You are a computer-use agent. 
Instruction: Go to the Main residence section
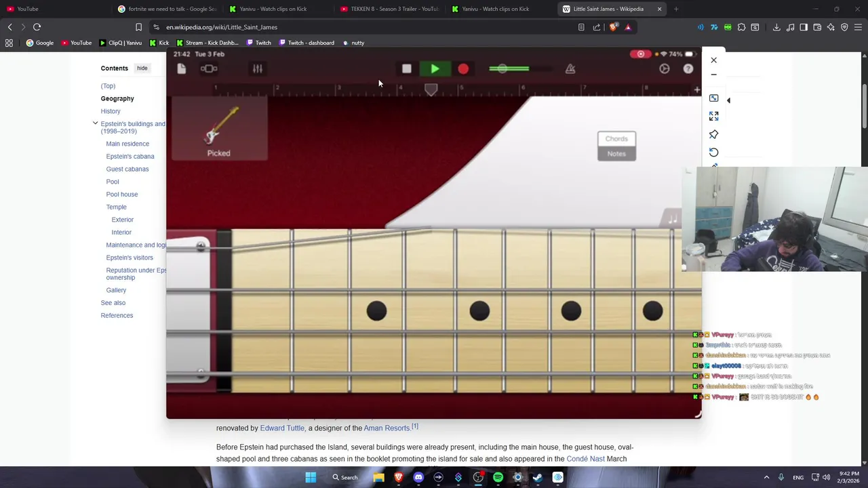point(127,144)
